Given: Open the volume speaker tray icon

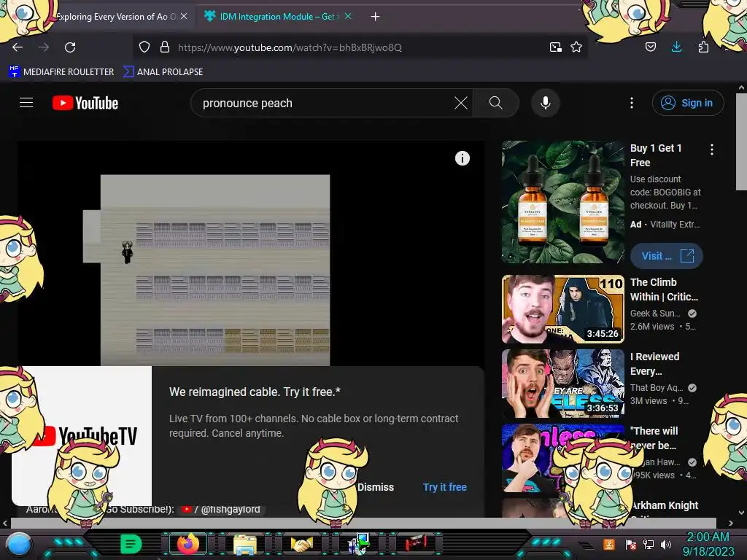Looking at the screenshot, I should tap(666, 544).
